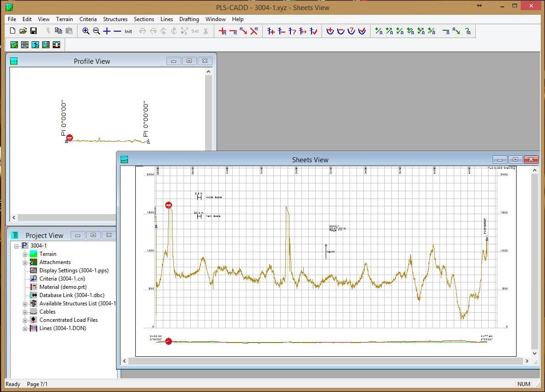Click Sheets View horizontal scrollbar right arrow

tap(527, 361)
